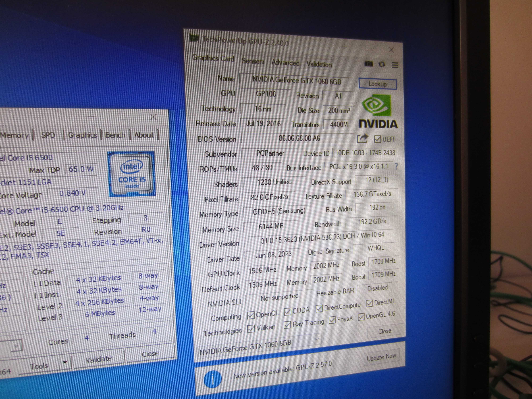Click the CPU-Z Close button
The width and height of the screenshot is (532, 399).
pos(150,354)
